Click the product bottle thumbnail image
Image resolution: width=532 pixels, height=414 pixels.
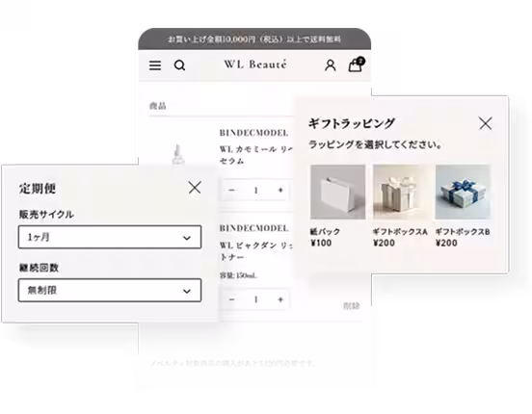(177, 155)
